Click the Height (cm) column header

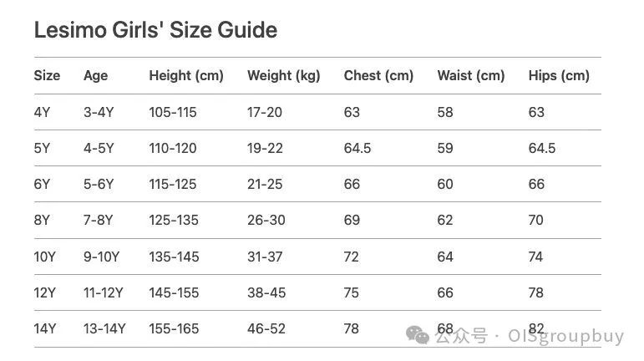[x=186, y=75]
